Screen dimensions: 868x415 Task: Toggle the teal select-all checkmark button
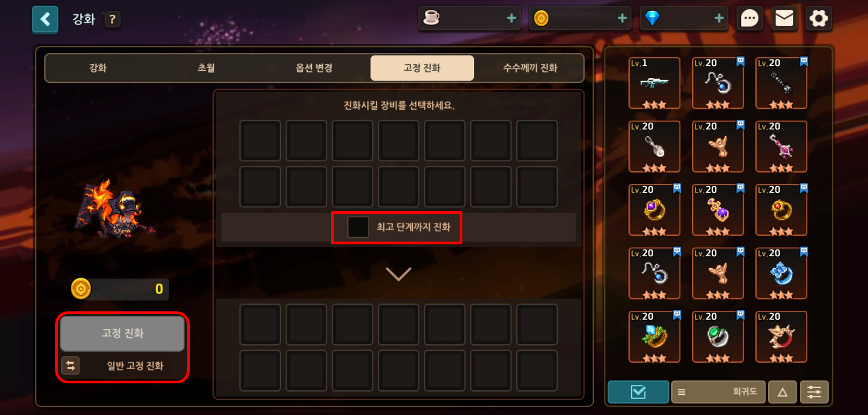[638, 392]
